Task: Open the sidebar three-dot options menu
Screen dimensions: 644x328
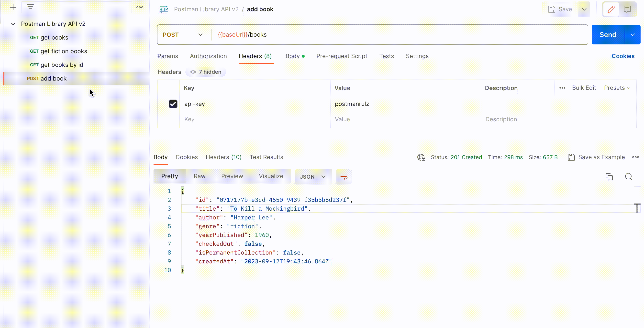Action: [140, 7]
